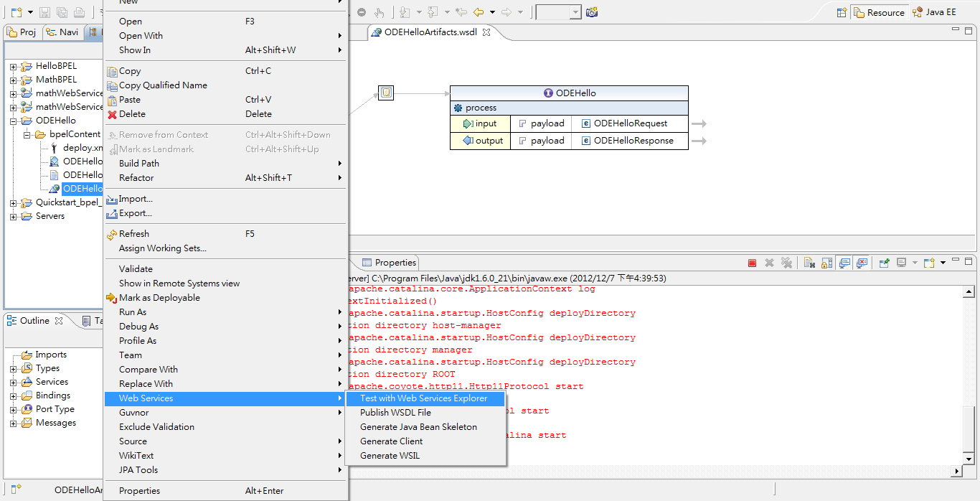Toggle Show Console on standard output

click(x=844, y=263)
